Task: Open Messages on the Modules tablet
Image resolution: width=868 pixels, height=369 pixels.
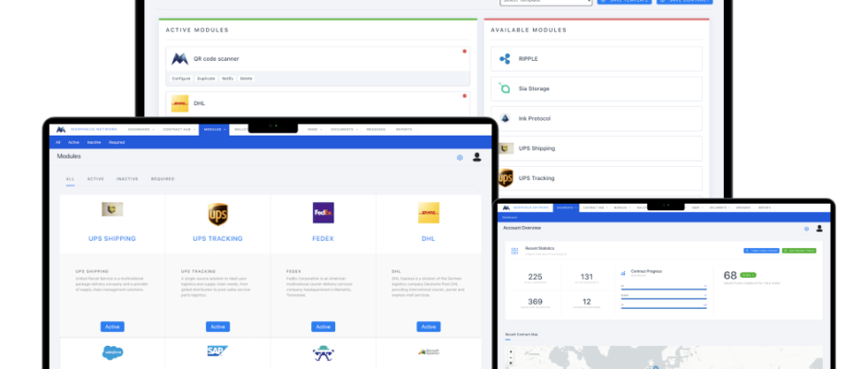Action: tap(376, 129)
